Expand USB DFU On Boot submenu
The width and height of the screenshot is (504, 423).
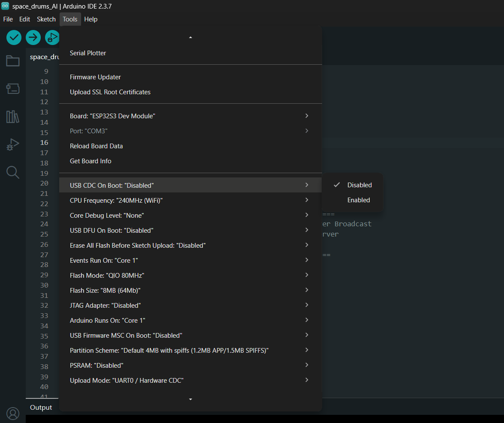[190, 231]
